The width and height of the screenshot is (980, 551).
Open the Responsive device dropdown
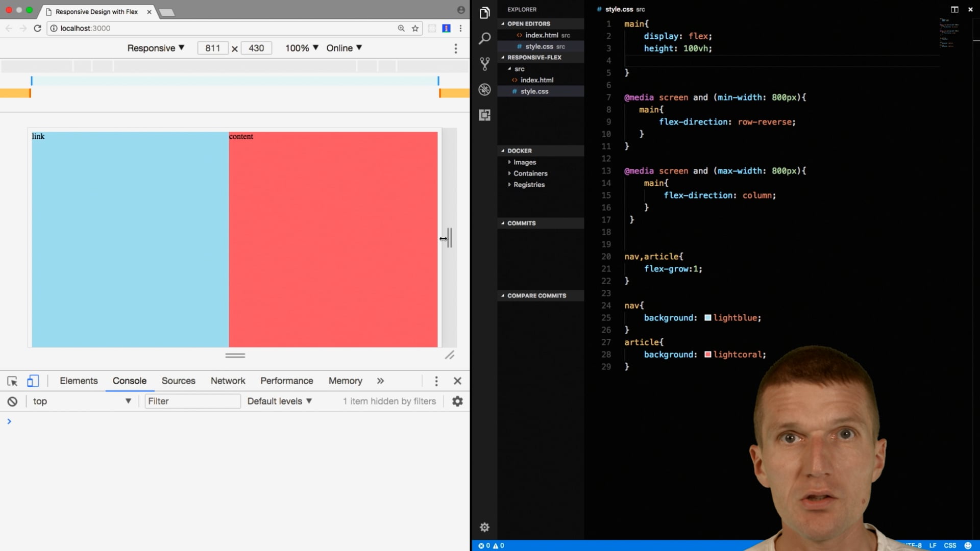156,48
